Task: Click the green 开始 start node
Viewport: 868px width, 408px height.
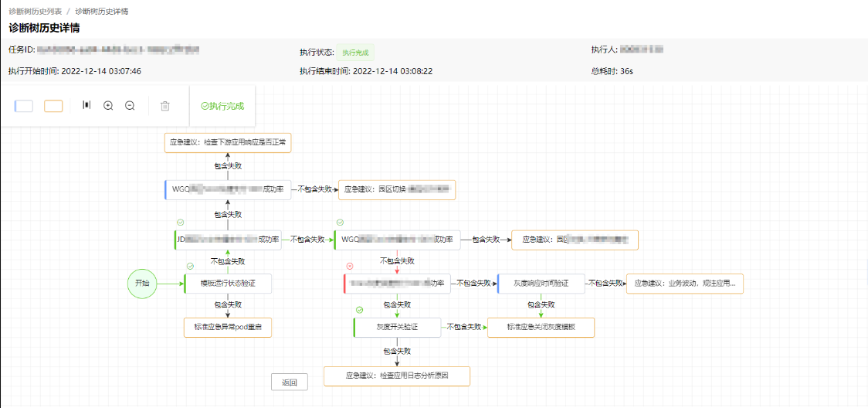Action: (x=142, y=284)
